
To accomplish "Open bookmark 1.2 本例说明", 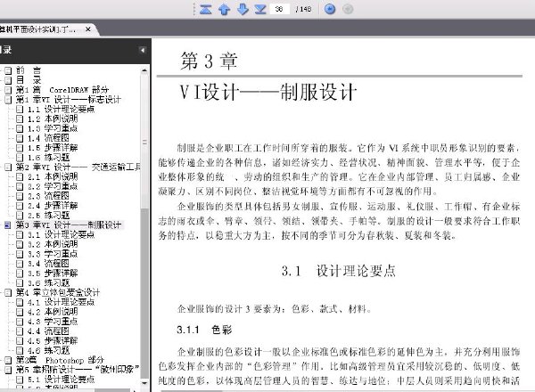I will point(53,118).
